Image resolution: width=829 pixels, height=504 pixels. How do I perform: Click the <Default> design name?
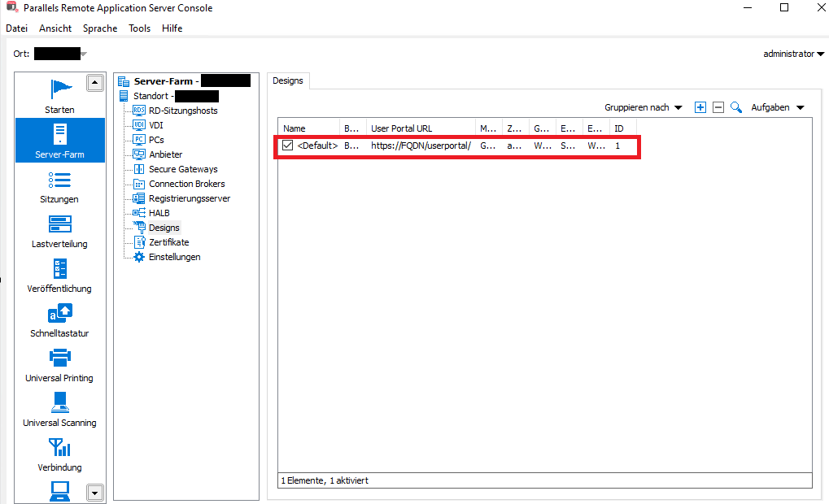[x=317, y=146]
